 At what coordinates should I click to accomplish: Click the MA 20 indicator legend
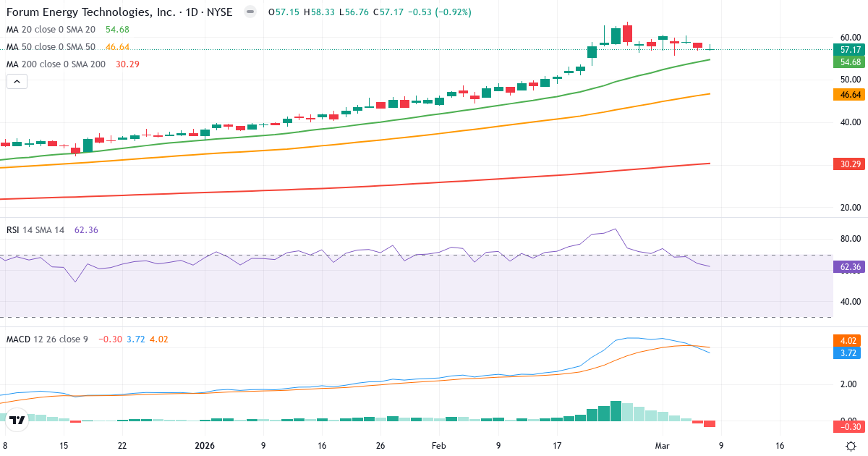pyautogui.click(x=51, y=30)
